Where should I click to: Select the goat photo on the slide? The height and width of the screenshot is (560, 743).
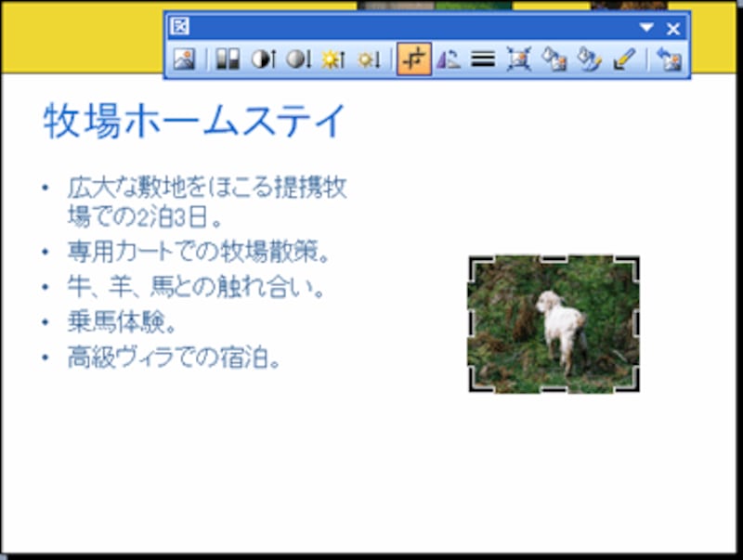click(553, 327)
